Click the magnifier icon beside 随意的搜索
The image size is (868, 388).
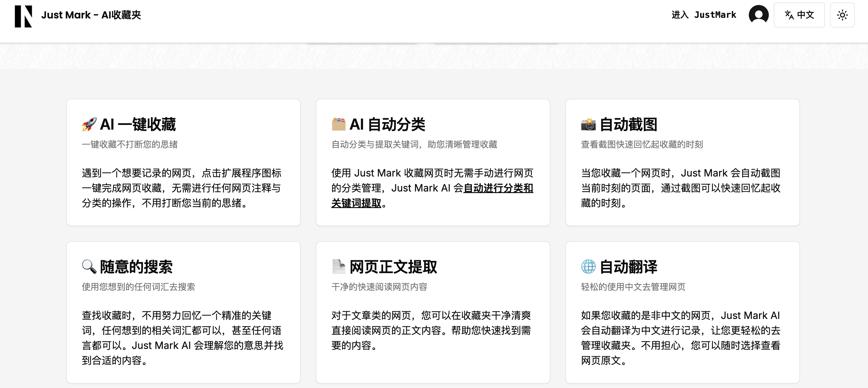tap(89, 266)
